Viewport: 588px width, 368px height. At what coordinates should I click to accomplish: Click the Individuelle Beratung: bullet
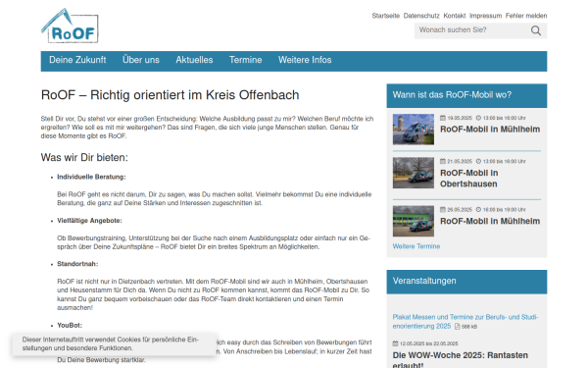[x=91, y=177]
